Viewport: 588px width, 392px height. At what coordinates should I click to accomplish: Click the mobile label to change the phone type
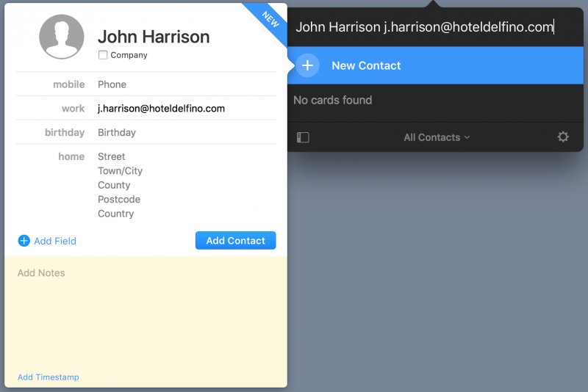(x=69, y=84)
